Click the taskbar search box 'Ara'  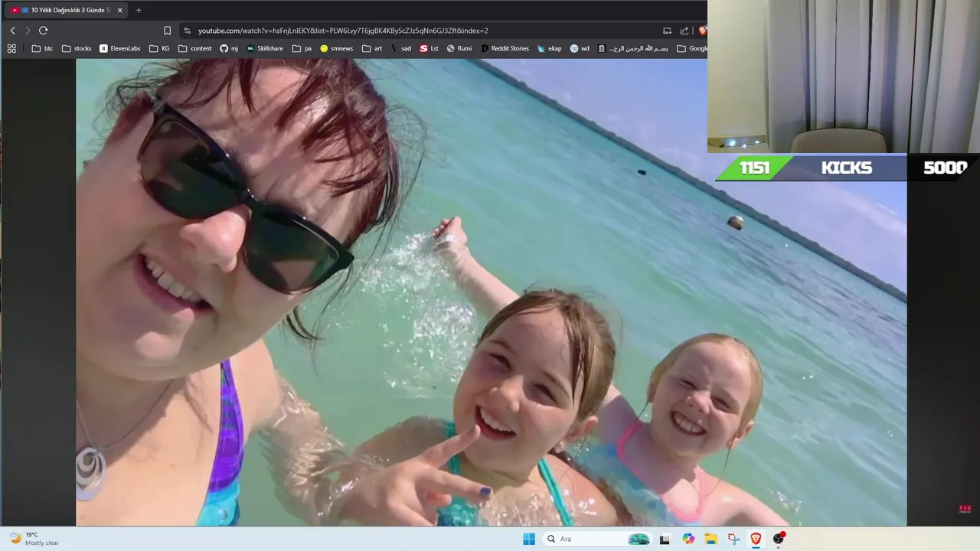597,539
